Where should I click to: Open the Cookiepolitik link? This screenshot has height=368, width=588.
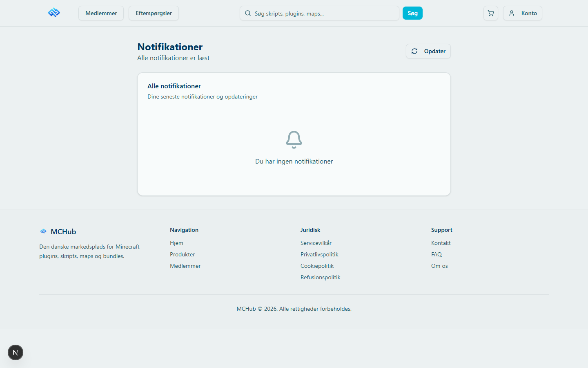(317, 266)
